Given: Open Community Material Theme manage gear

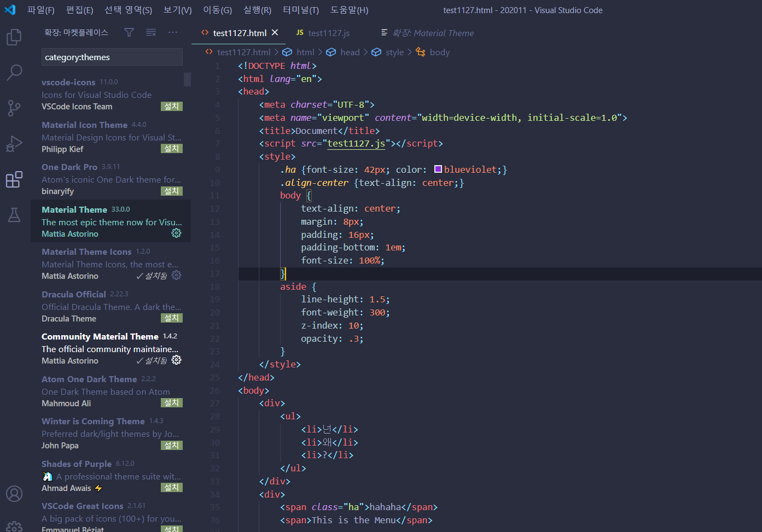Looking at the screenshot, I should point(176,360).
